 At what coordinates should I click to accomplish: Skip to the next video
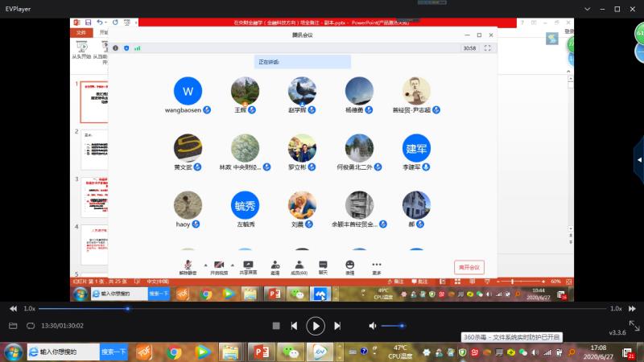[x=337, y=326]
